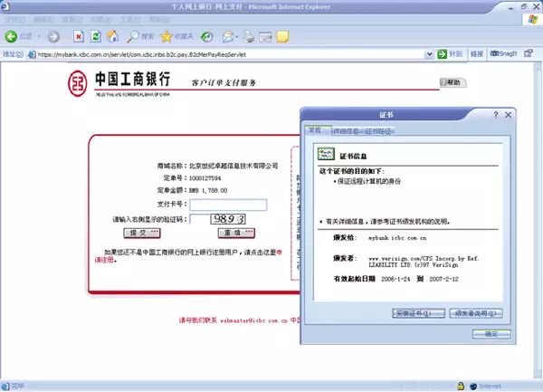This screenshot has width=543, height=392.
Task: Click Install Certificate (安装证书) button
Action: [x=419, y=313]
